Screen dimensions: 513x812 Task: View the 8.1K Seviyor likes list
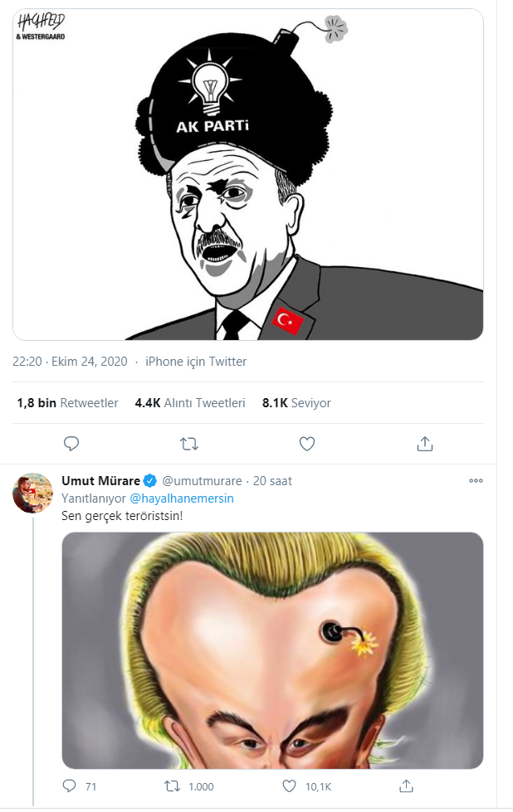click(296, 403)
